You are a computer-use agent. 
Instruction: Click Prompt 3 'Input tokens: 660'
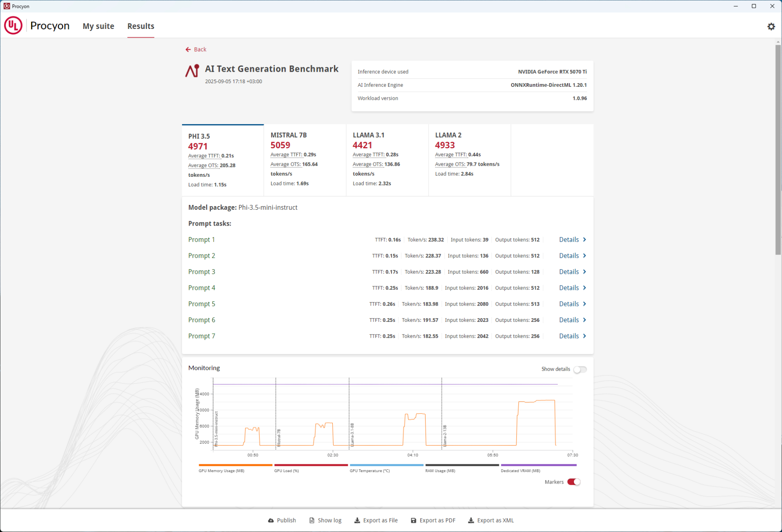(x=468, y=272)
